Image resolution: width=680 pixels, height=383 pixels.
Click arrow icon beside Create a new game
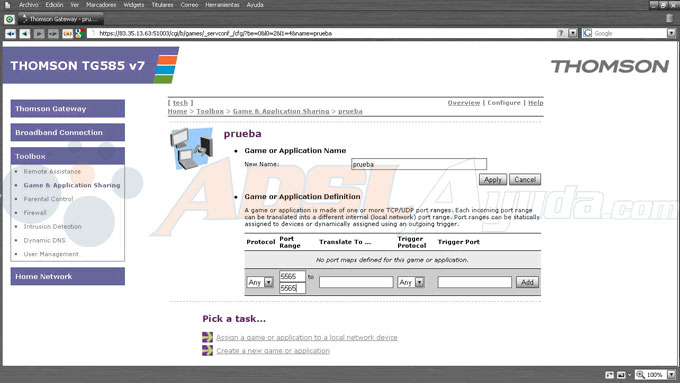(x=207, y=350)
